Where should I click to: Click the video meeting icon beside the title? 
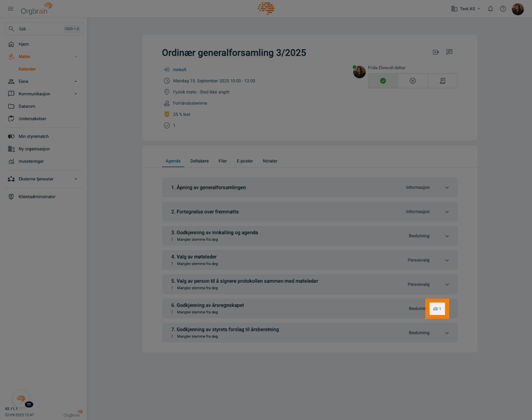436,52
